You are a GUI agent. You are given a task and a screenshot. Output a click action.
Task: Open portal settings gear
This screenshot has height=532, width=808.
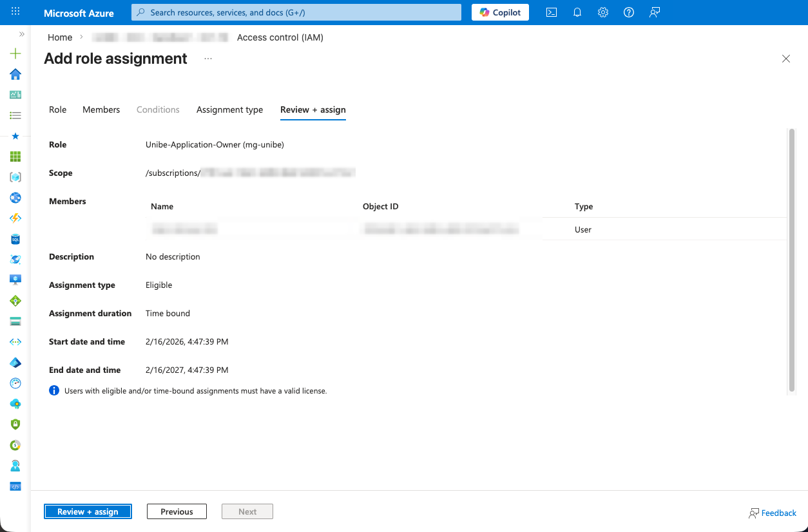pos(603,12)
